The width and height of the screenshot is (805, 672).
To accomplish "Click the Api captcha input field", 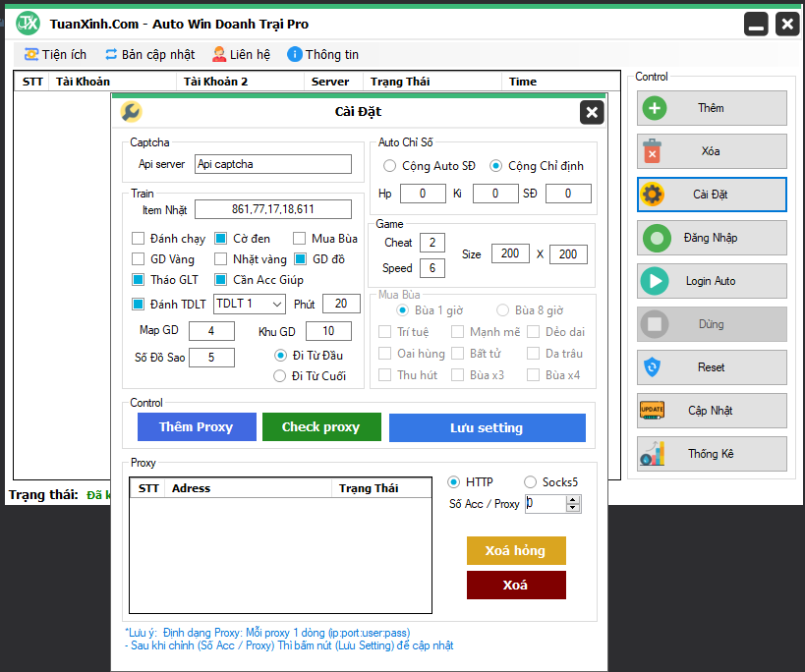I will tap(272, 164).
